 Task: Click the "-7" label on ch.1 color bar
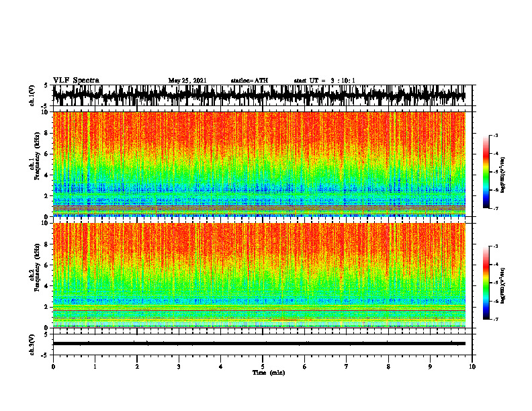coord(496,208)
